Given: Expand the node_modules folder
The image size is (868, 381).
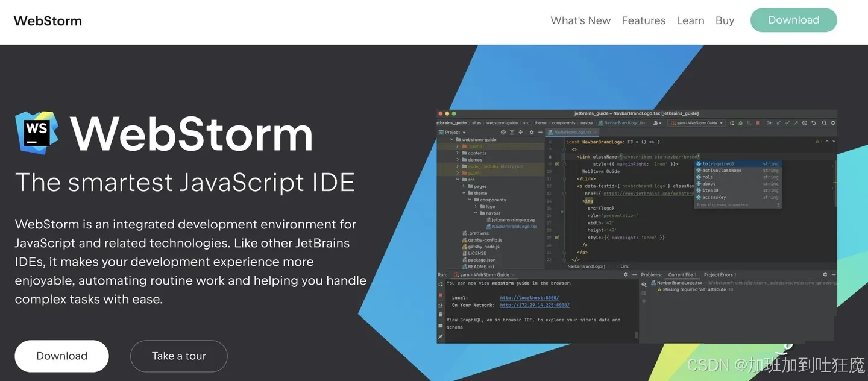Looking at the screenshot, I should [x=458, y=166].
